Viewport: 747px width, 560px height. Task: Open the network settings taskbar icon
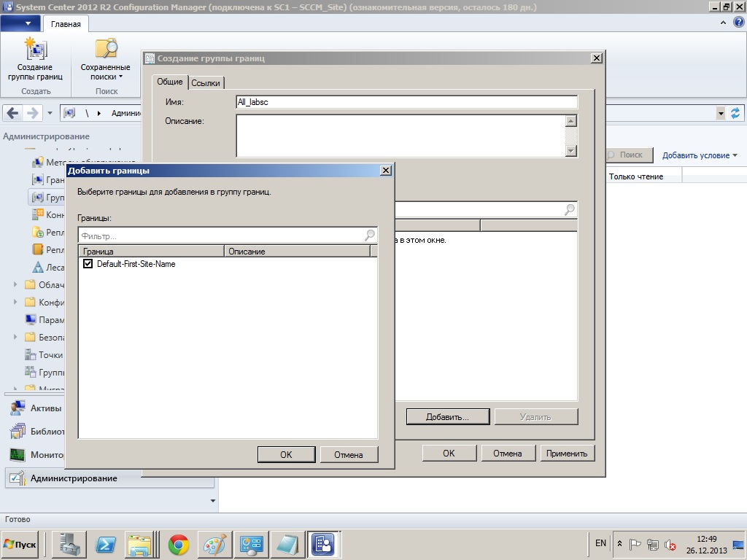click(x=252, y=545)
